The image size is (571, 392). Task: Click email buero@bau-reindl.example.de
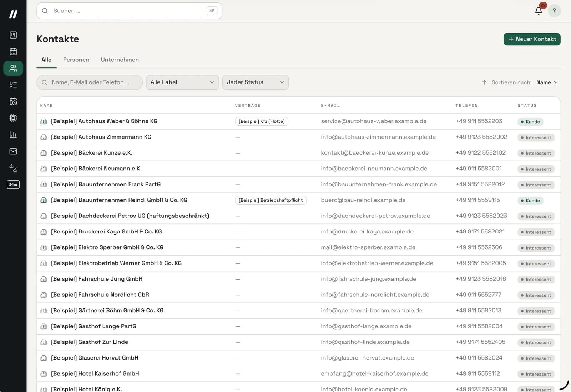363,200
